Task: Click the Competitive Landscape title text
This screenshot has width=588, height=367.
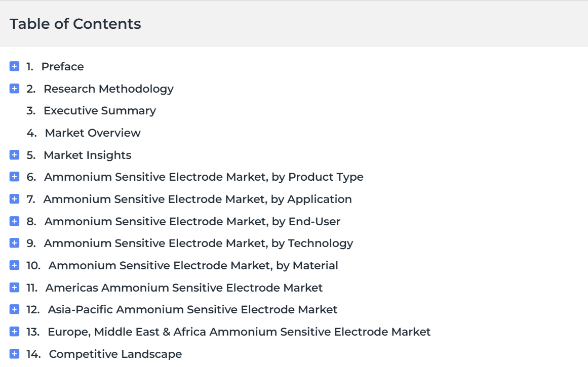Action: [115, 354]
